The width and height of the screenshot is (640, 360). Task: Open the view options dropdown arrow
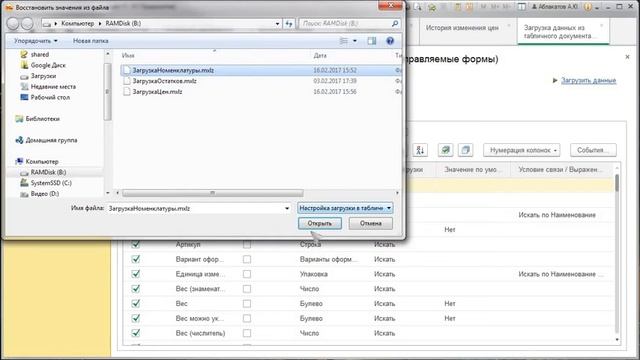click(355, 41)
